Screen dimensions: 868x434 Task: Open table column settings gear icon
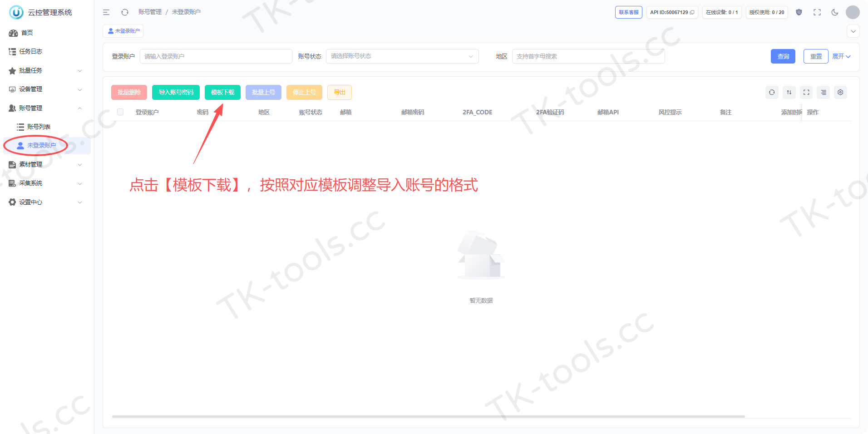click(x=840, y=92)
